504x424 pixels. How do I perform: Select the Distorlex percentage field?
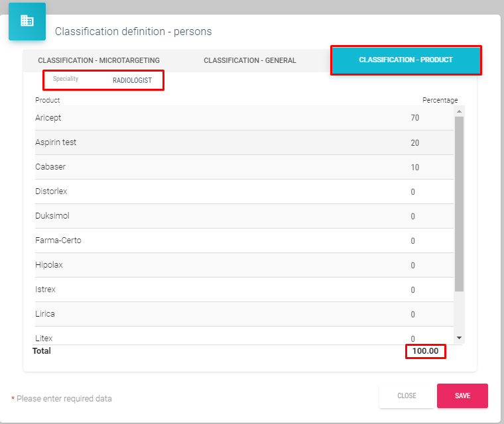tap(412, 192)
